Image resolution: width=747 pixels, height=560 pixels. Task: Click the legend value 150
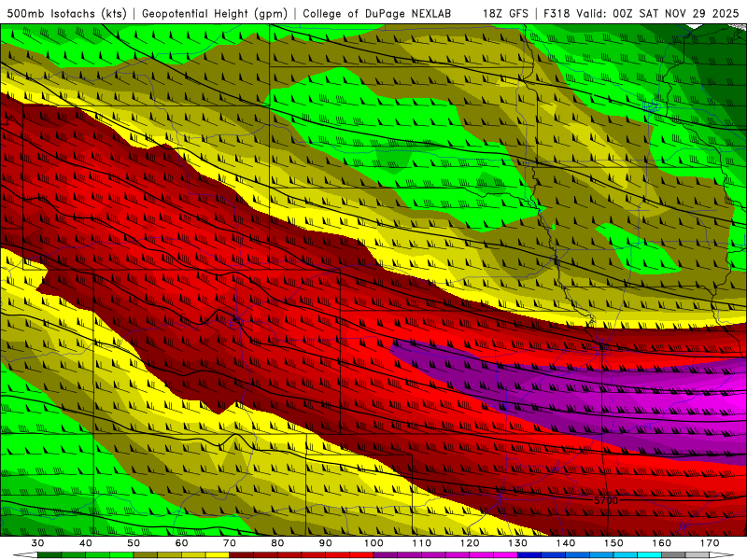pos(613,543)
